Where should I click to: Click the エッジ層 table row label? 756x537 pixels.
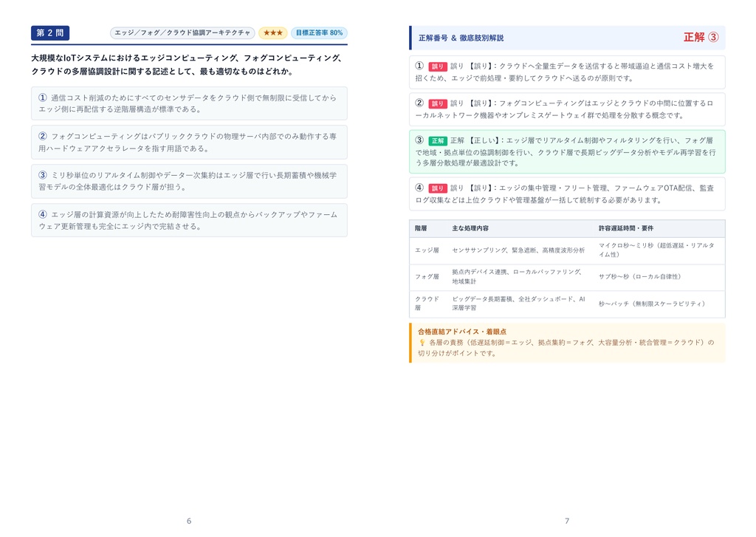[427, 250]
